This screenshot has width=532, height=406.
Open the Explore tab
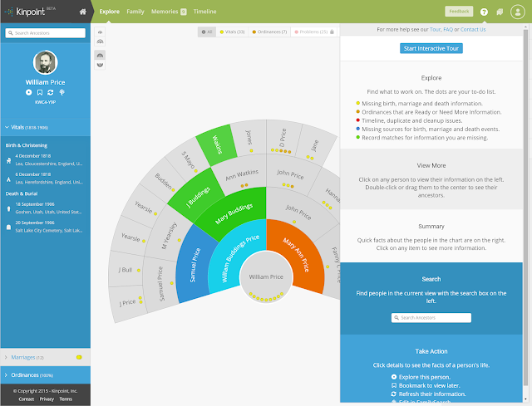coord(109,12)
